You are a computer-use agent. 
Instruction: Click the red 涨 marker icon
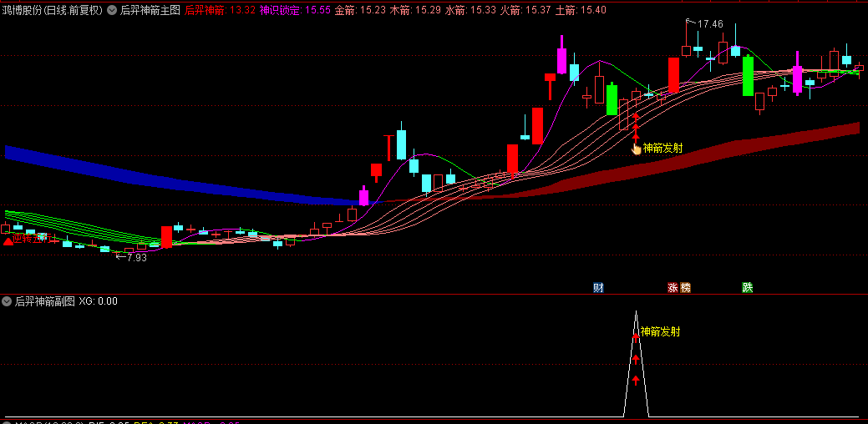click(x=673, y=287)
